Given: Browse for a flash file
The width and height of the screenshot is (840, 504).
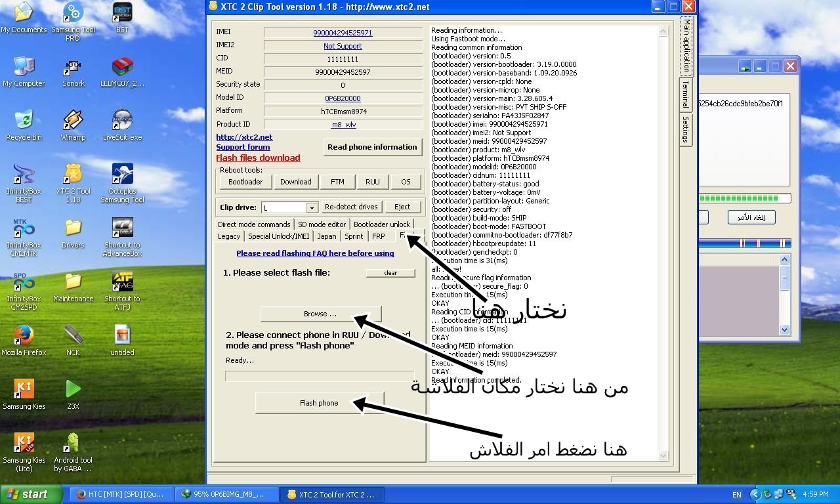Looking at the screenshot, I should coord(320,314).
